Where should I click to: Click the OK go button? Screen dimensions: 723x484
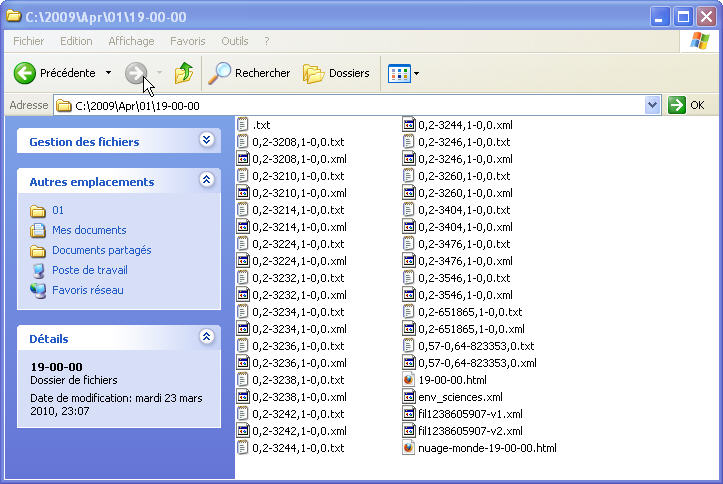687,106
